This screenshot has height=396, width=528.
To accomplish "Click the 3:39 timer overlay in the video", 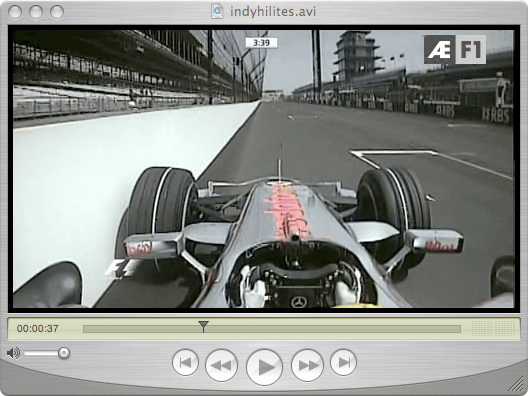I will (261, 43).
